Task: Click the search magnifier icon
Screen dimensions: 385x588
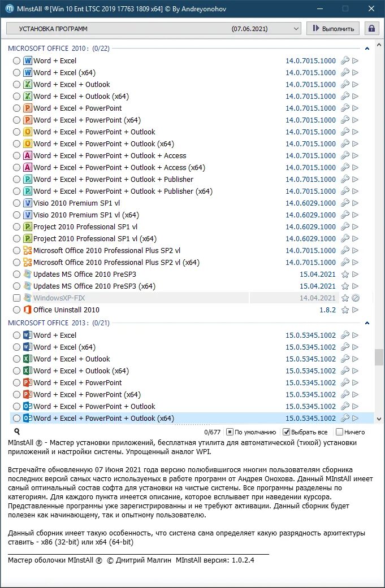Action: (x=17, y=432)
